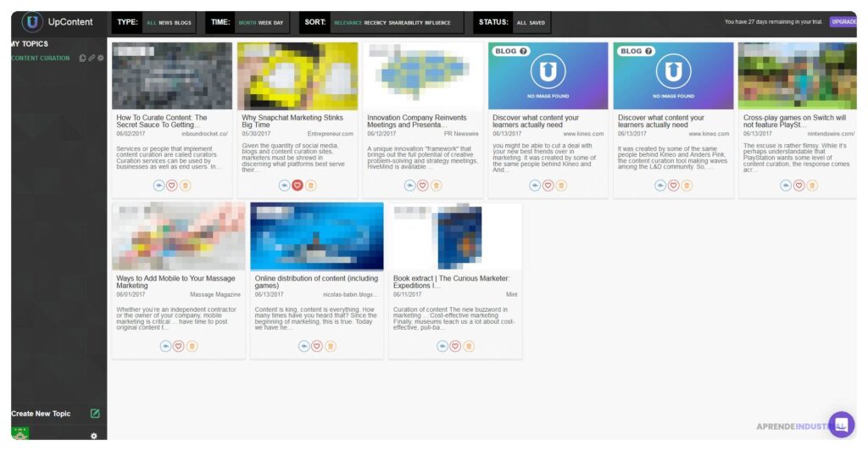The width and height of the screenshot is (868, 451).
Task: Sort articles by INFLUENCE
Action: (x=438, y=23)
